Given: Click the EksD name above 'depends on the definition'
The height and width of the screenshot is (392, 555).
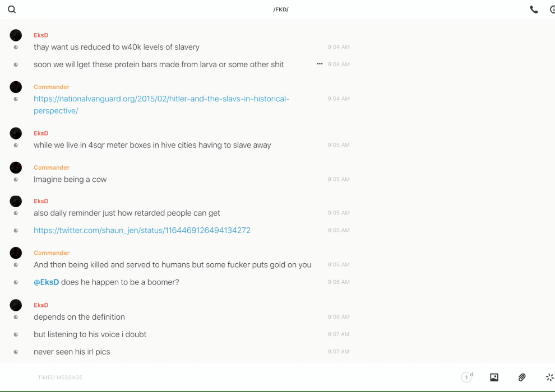Looking at the screenshot, I should click(x=41, y=305).
